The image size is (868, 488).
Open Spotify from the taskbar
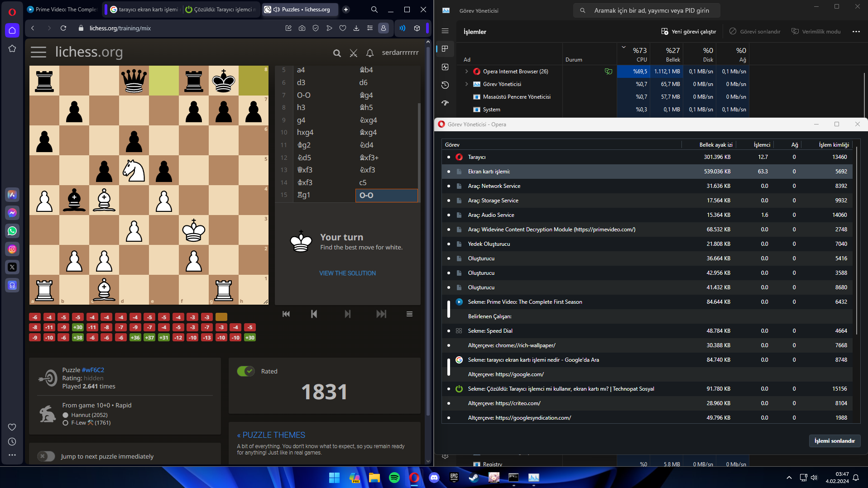(x=394, y=478)
